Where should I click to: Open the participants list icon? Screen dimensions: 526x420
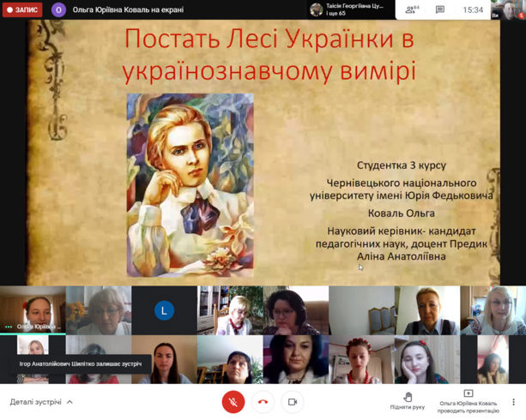coord(412,9)
